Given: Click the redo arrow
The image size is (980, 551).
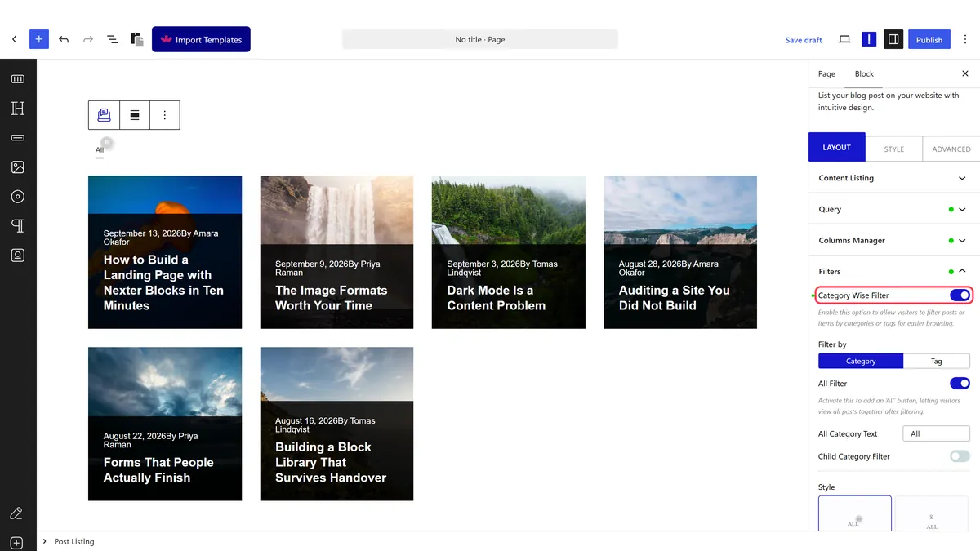Looking at the screenshot, I should point(88,39).
